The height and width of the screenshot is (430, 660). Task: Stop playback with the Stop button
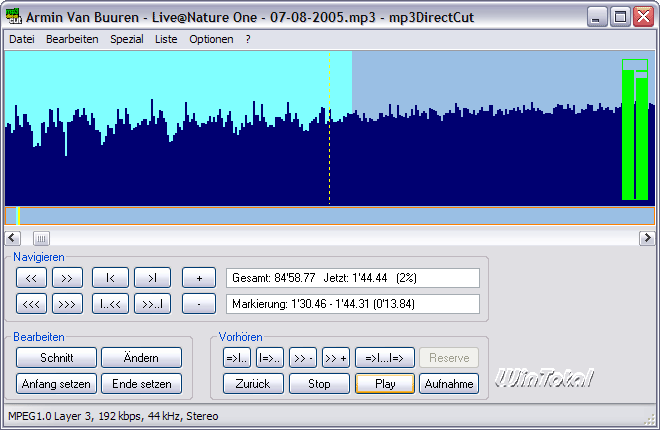click(x=318, y=383)
